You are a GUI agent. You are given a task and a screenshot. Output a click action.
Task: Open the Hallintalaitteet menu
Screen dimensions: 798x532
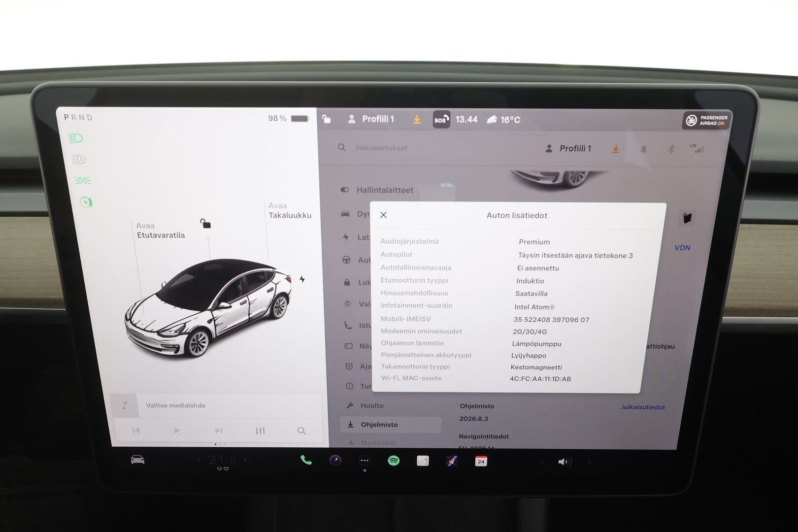[377, 190]
